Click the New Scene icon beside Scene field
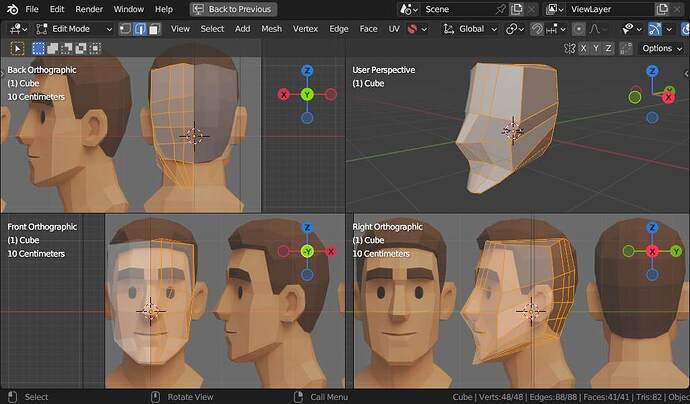Screen dimensions: 690x404 pyautogui.click(x=516, y=9)
